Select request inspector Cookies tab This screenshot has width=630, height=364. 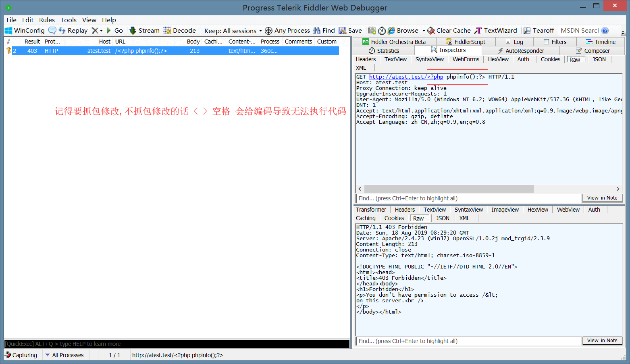551,59
